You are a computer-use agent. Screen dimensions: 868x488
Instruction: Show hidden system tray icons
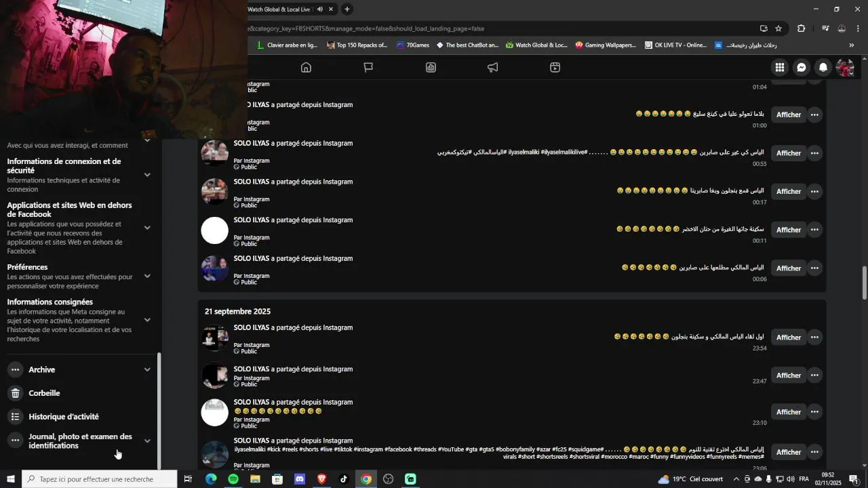coord(736,479)
